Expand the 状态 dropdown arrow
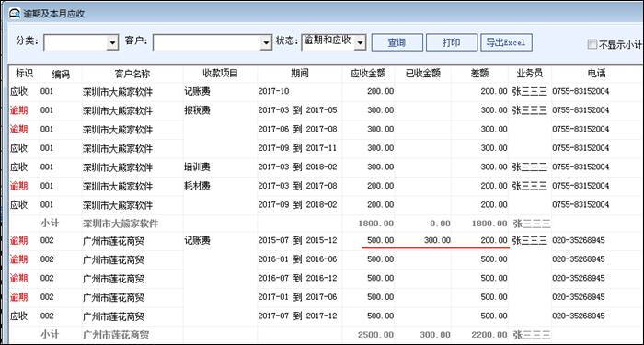This screenshot has width=644, height=345. [360, 42]
